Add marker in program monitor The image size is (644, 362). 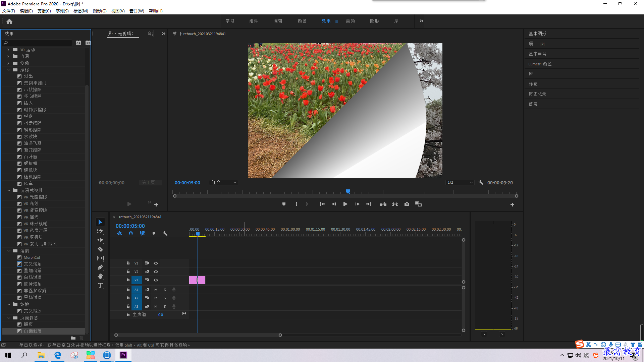click(284, 204)
